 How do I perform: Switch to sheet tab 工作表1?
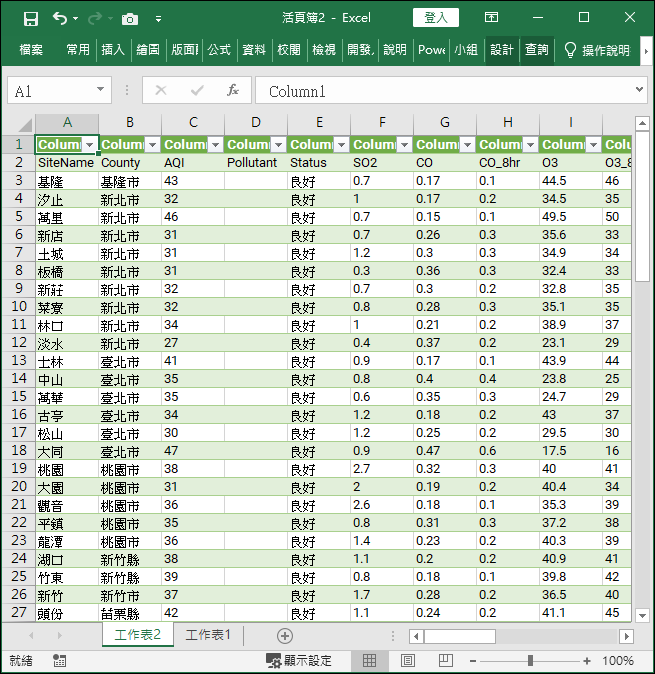pos(208,635)
